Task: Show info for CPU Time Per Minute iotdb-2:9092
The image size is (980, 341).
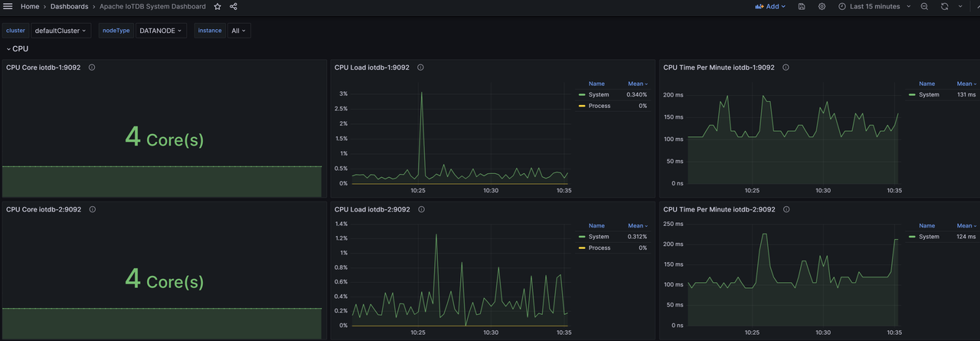Action: 786,209
